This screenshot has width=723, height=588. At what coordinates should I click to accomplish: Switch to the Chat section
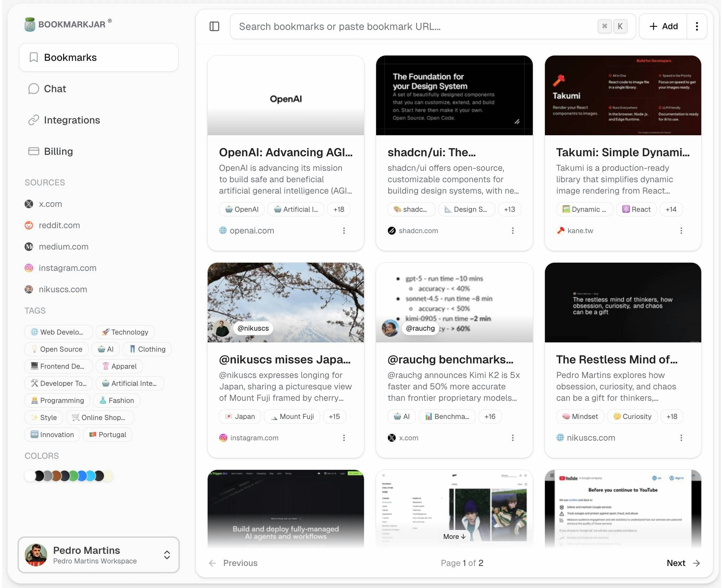[x=54, y=89]
